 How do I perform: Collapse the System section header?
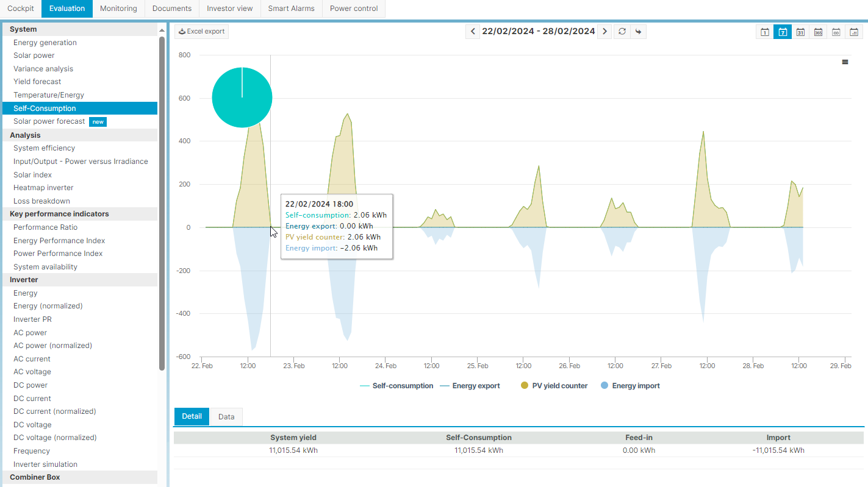[79, 29]
